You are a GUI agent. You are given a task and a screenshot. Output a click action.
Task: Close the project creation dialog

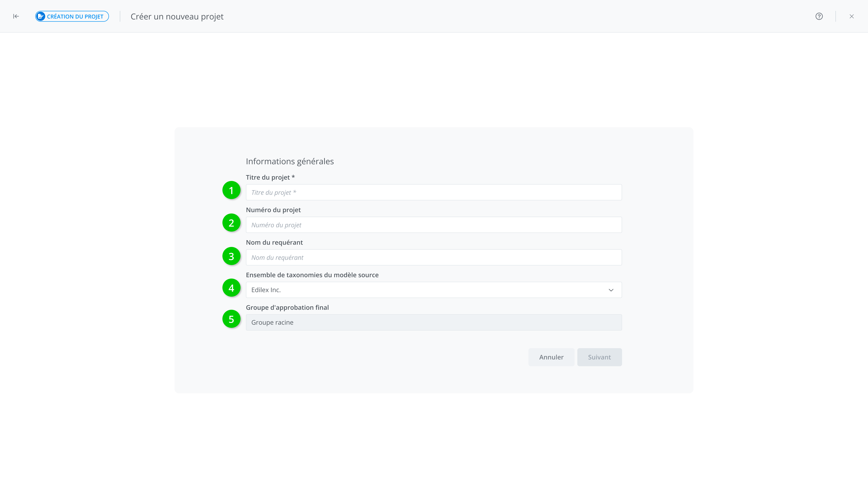coord(851,16)
